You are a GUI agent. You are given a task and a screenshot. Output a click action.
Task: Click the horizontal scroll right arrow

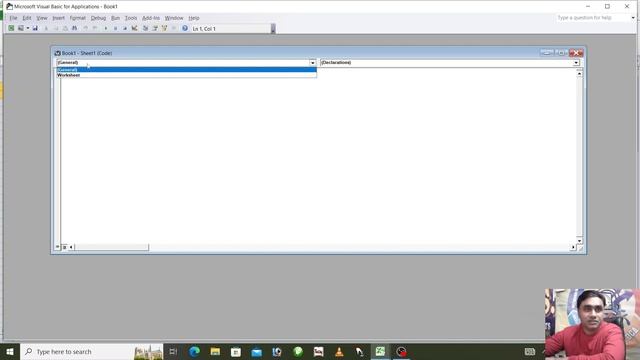[573, 247]
